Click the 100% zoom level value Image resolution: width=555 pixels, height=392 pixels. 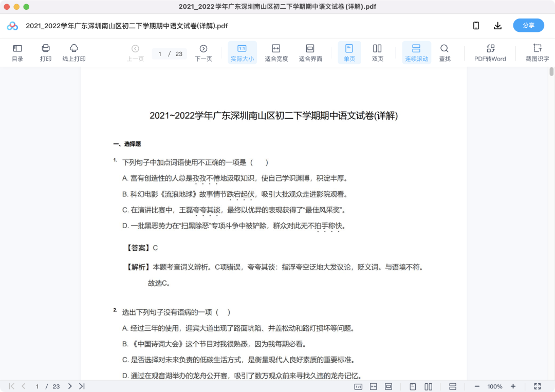495,386
